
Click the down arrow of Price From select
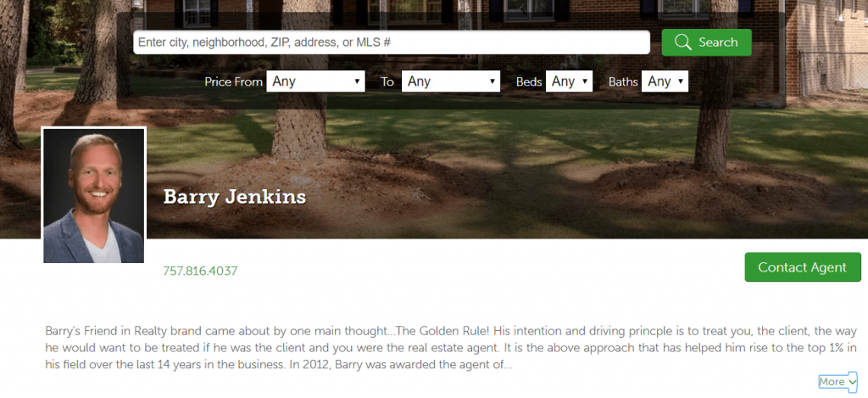click(357, 81)
